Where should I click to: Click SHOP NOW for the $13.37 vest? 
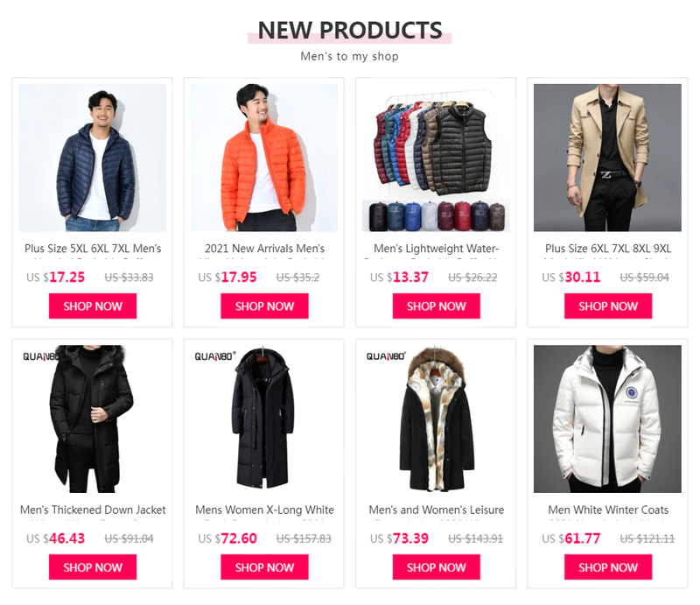(436, 306)
